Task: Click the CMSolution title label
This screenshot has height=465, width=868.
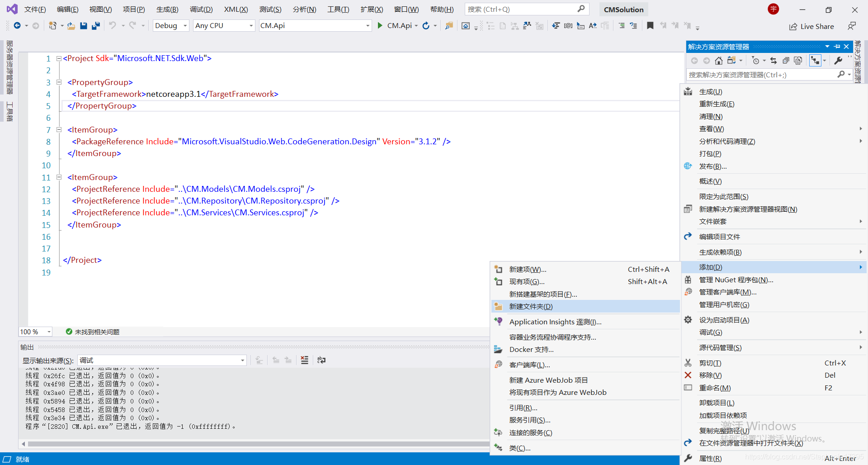Action: (x=623, y=9)
